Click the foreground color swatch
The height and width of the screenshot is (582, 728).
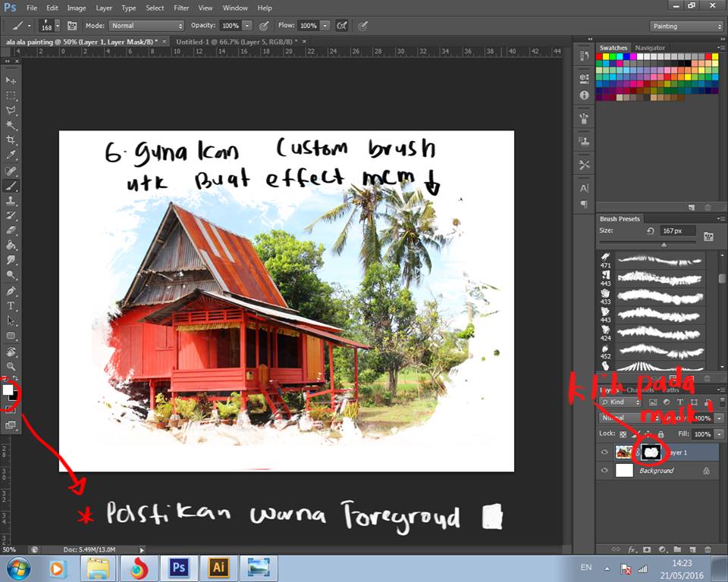[8, 390]
